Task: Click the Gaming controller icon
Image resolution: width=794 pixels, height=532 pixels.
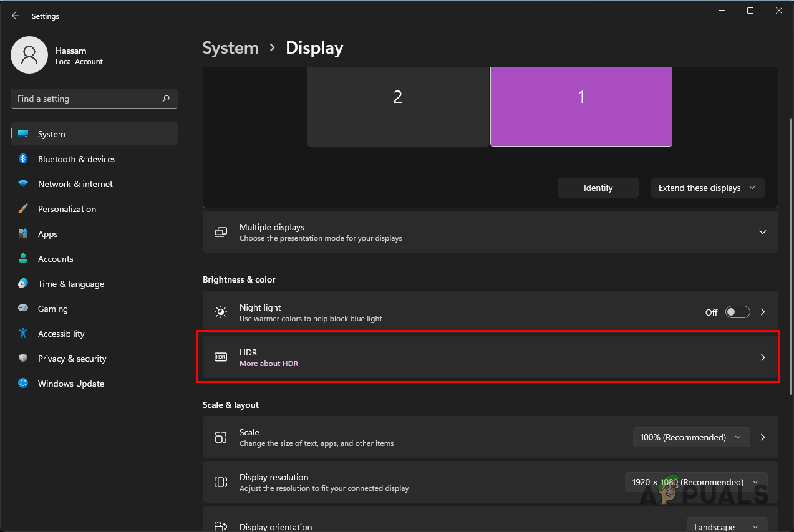Action: click(23, 309)
